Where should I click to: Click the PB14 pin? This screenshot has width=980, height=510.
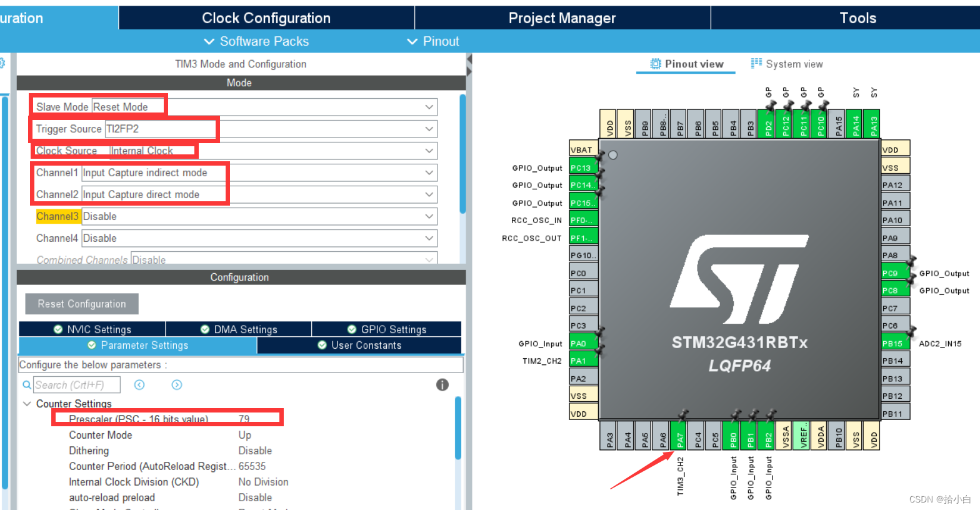coord(895,361)
